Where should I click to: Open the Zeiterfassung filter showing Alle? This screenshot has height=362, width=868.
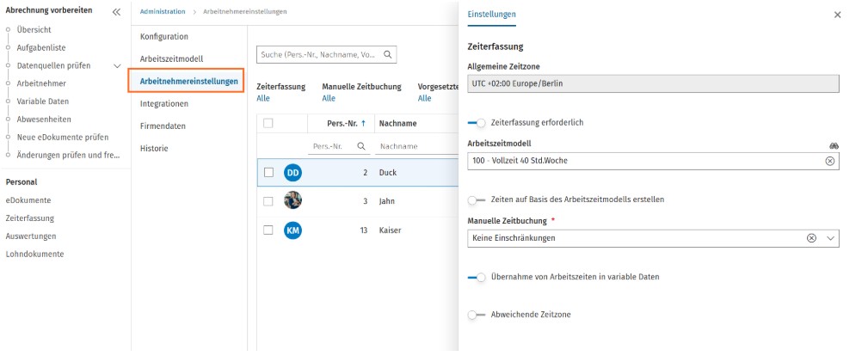(263, 99)
